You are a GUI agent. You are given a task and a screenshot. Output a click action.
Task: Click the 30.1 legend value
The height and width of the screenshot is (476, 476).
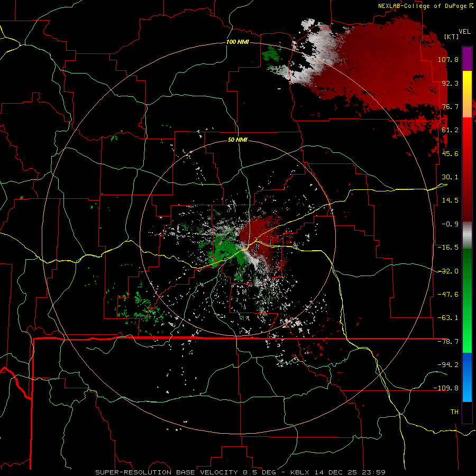pyautogui.click(x=450, y=177)
